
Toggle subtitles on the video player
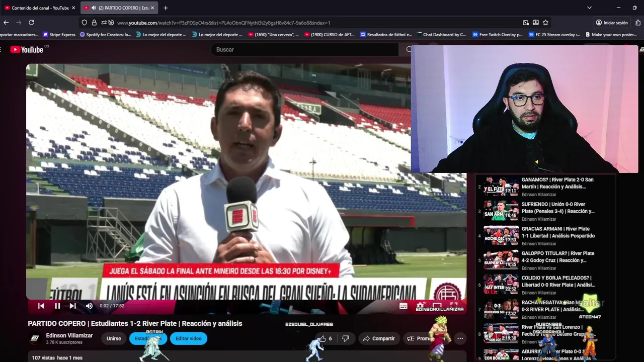403,306
